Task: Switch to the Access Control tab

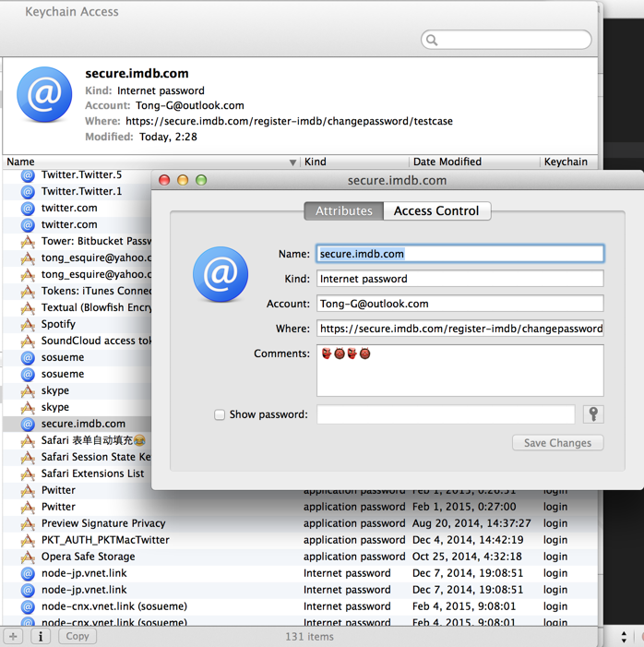Action: point(436,210)
